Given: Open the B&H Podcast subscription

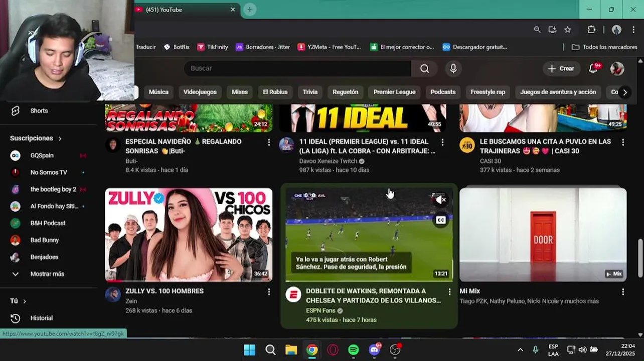Looking at the screenshot, I should click(49, 223).
